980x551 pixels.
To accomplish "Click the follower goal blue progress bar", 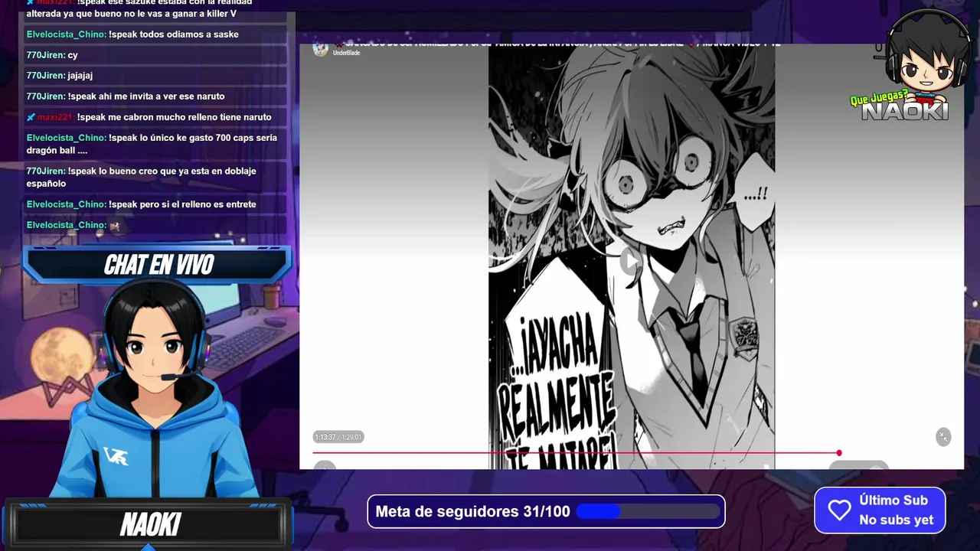I will pos(648,511).
